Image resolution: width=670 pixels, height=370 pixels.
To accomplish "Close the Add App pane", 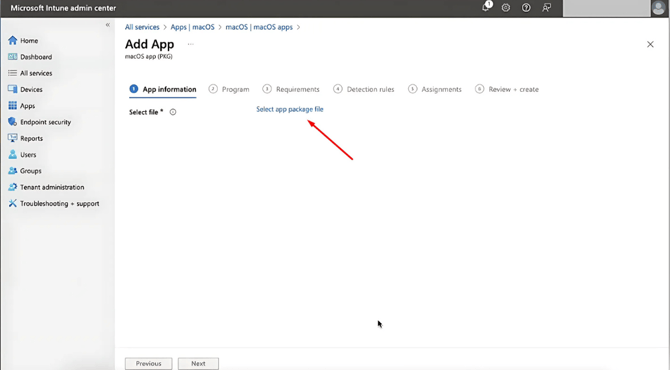I will tap(650, 44).
